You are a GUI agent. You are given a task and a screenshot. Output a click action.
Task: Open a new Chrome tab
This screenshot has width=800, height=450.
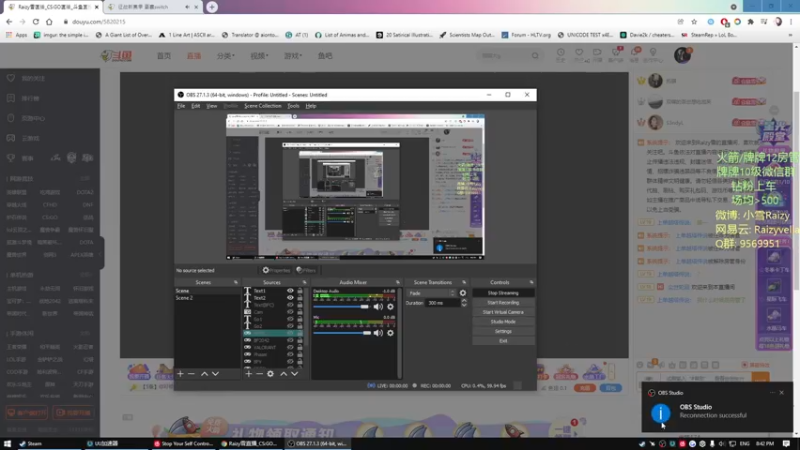pyautogui.click(x=212, y=7)
